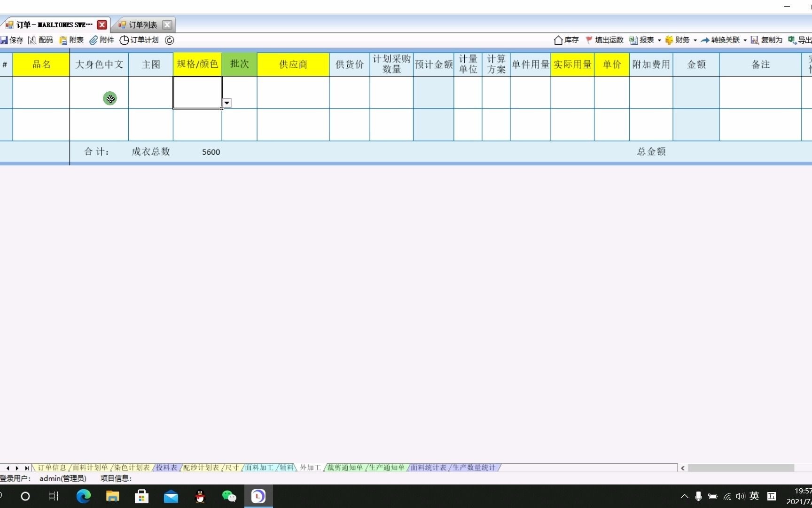Click the 实际用量 column header
812x508 pixels.
pos(572,64)
